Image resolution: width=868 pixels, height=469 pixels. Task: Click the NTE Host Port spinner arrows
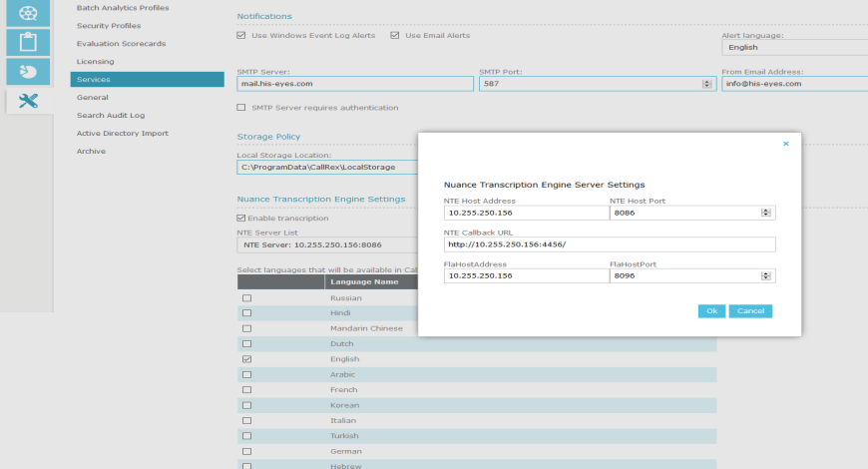766,213
